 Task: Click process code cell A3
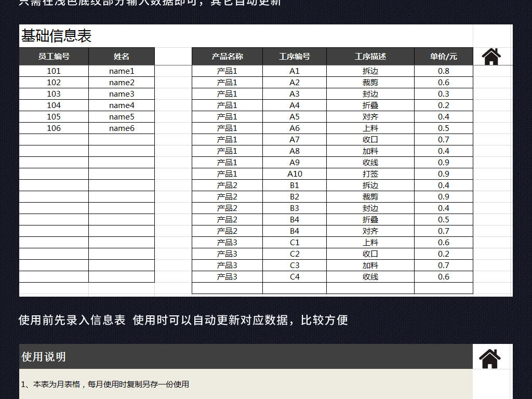point(295,94)
